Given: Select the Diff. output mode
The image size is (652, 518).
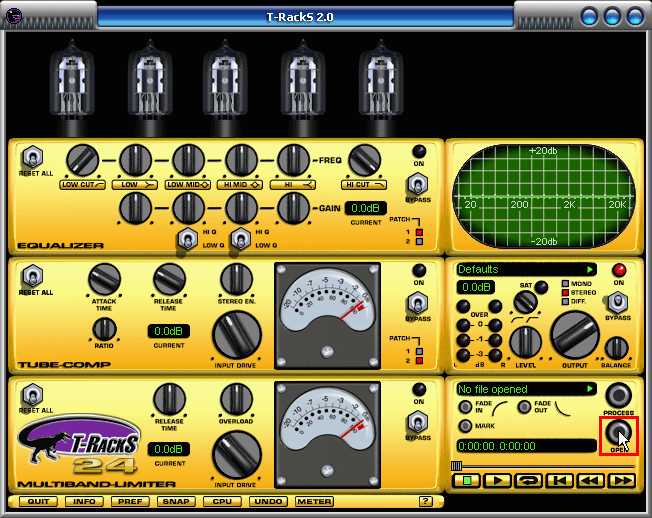Looking at the screenshot, I should (x=565, y=301).
